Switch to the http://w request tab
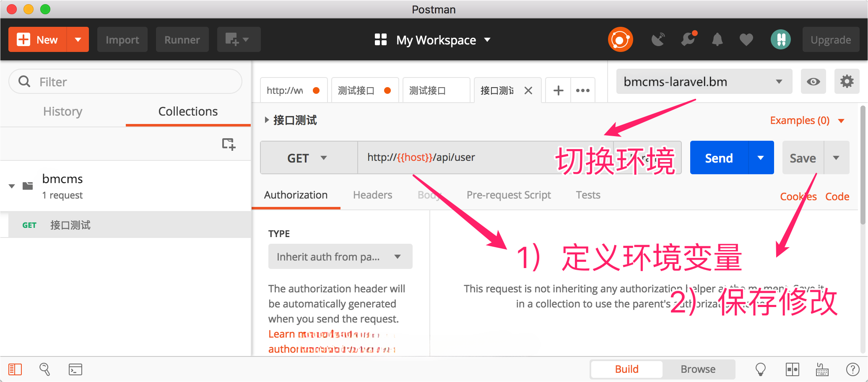 point(294,90)
